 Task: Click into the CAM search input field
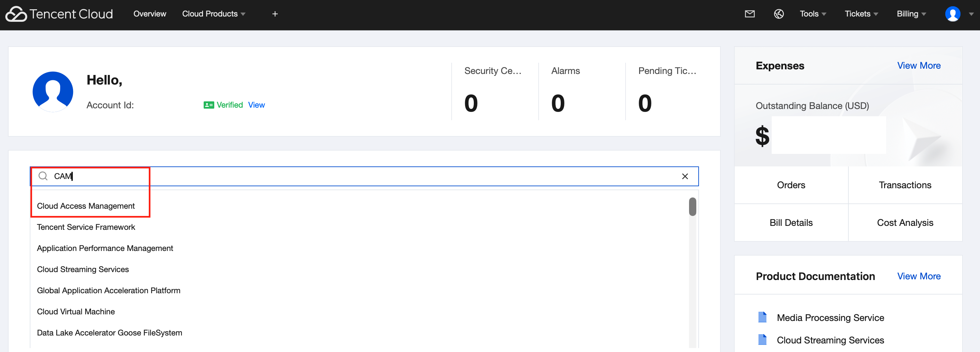[364, 176]
